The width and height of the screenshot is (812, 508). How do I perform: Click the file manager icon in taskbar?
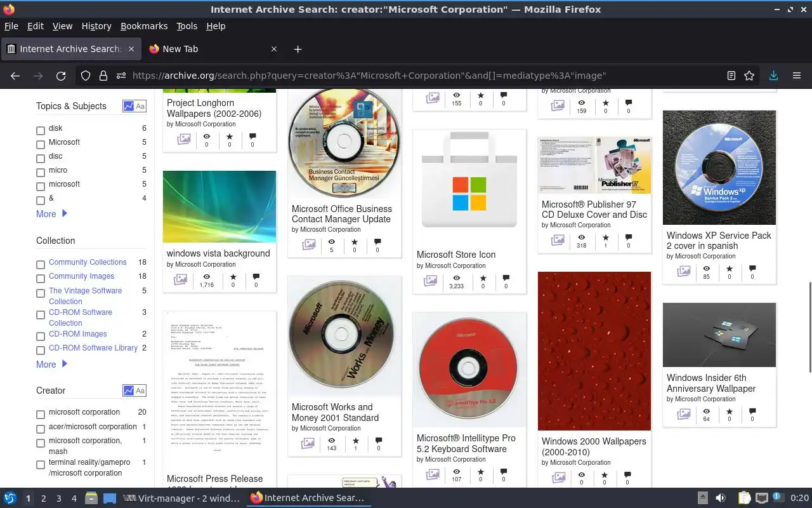pyautogui.click(x=91, y=498)
